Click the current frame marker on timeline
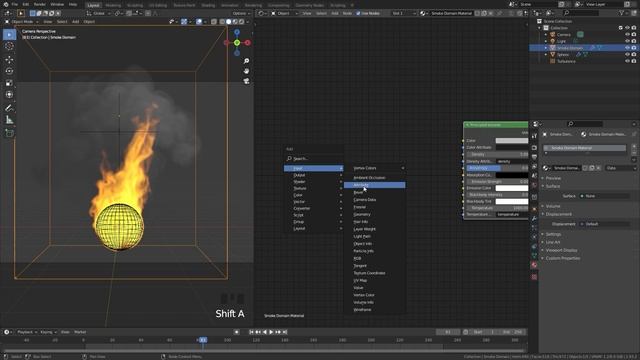The height and width of the screenshot is (360, 640). coord(203,340)
